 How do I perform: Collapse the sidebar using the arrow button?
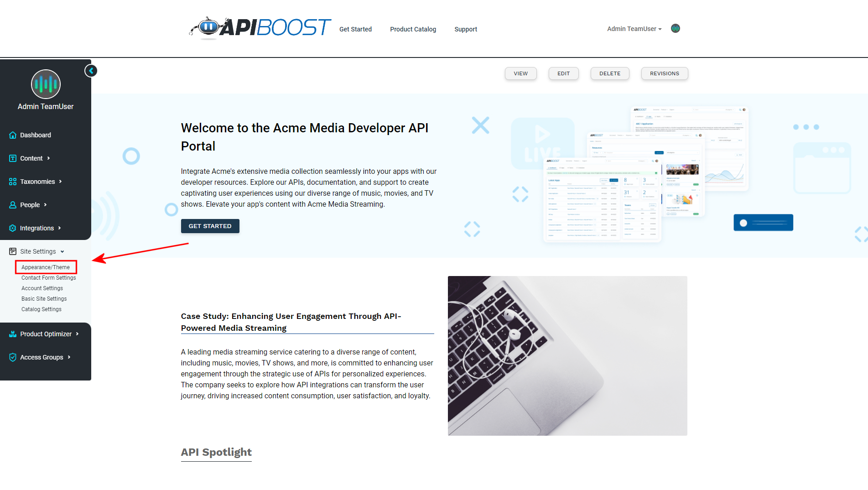click(x=91, y=71)
